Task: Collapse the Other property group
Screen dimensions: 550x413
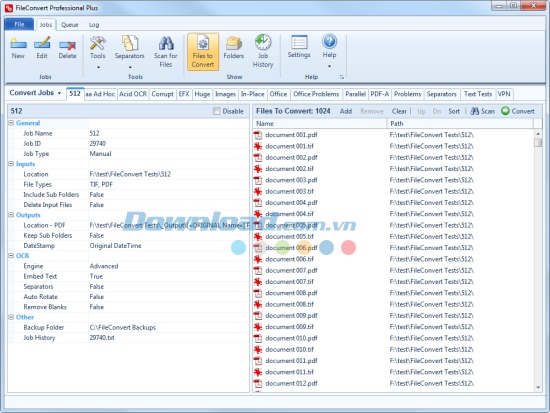Action: click(x=11, y=317)
